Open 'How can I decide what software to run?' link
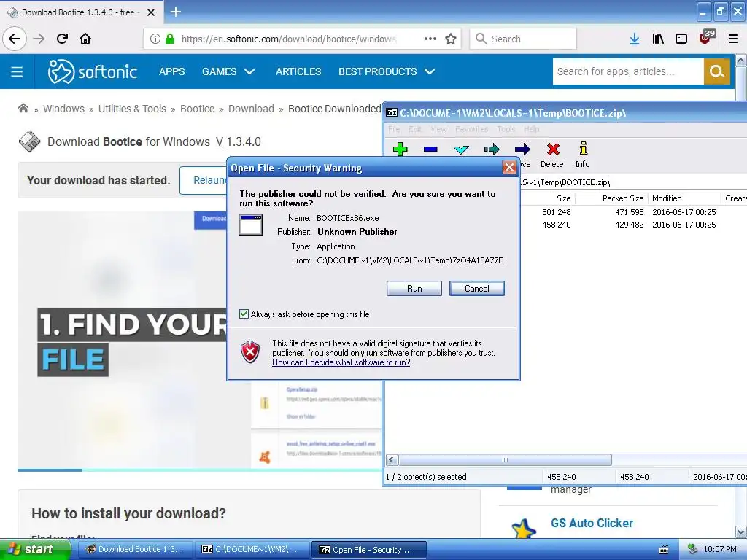Viewport: 747px width, 560px height. tap(341, 362)
